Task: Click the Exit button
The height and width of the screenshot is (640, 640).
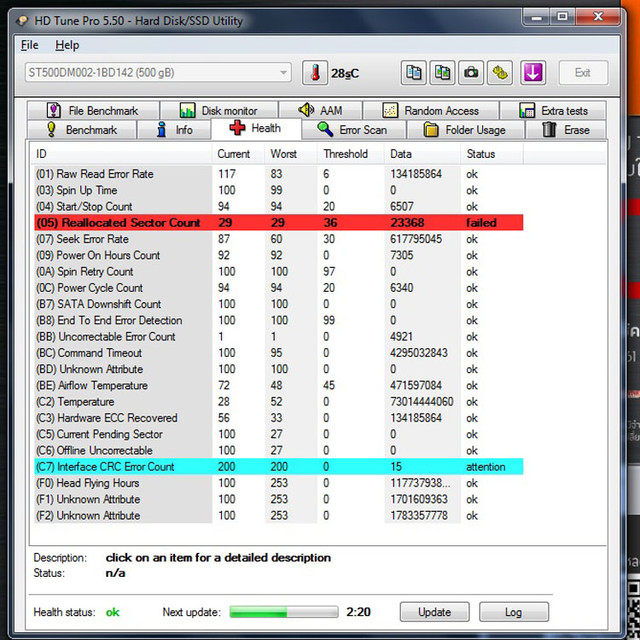Action: coord(583,73)
